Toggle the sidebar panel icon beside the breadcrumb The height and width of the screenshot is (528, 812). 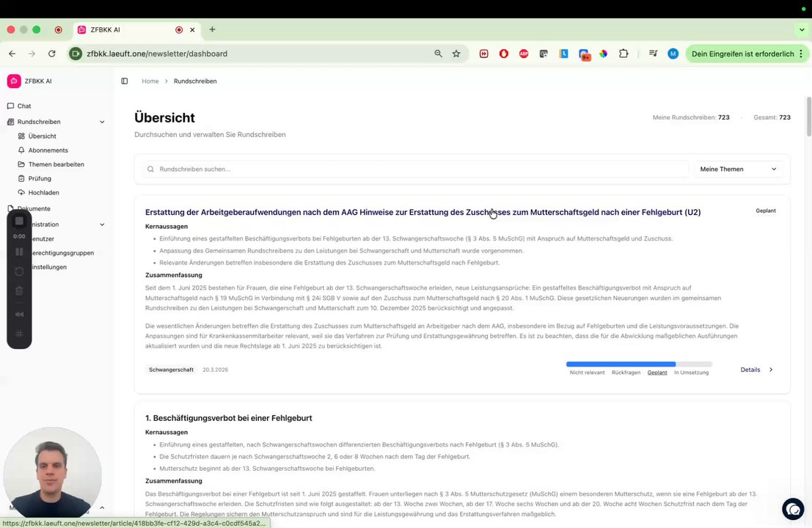click(x=124, y=81)
